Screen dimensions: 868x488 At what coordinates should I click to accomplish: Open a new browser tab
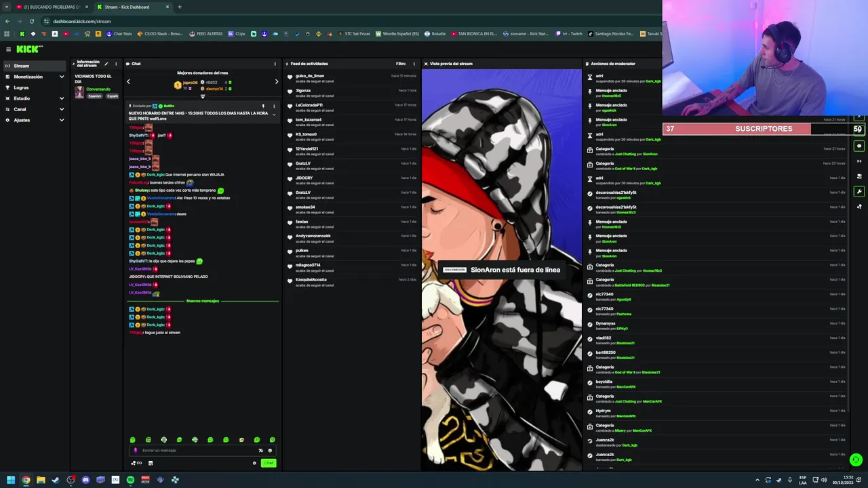pyautogui.click(x=179, y=7)
